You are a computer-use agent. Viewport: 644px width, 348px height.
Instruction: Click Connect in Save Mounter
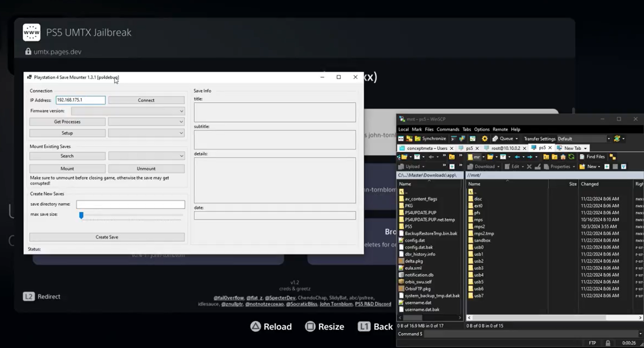click(x=146, y=100)
